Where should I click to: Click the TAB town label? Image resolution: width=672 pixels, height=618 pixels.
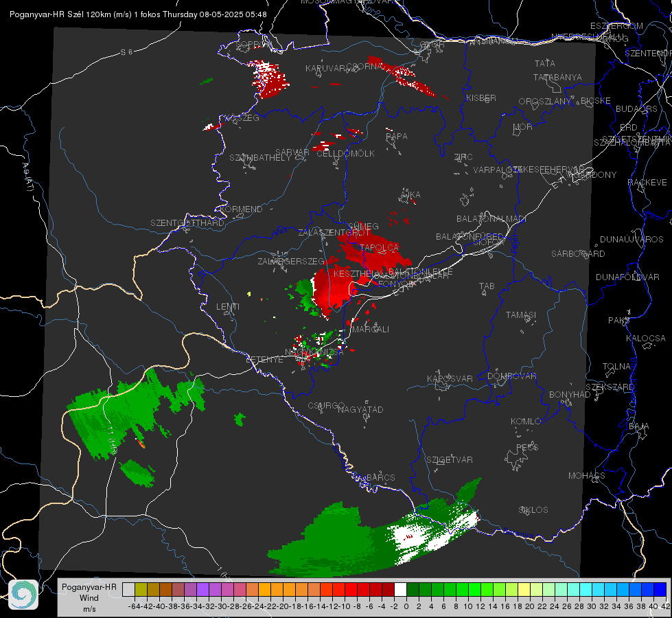(x=487, y=286)
